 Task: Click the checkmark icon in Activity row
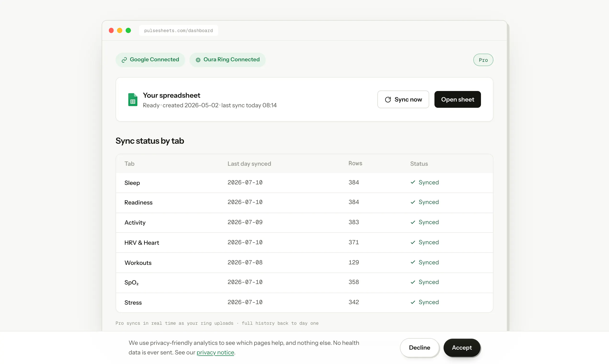click(413, 222)
